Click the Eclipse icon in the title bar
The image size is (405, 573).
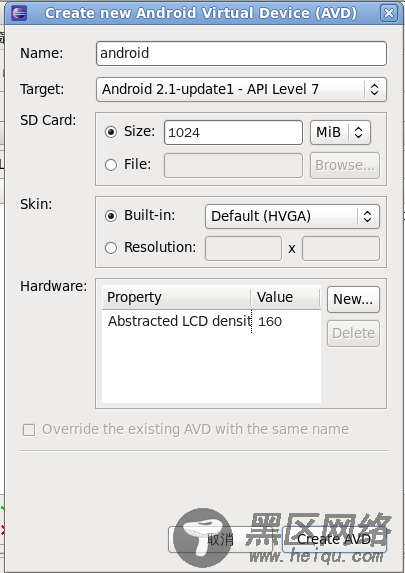(x=19, y=13)
